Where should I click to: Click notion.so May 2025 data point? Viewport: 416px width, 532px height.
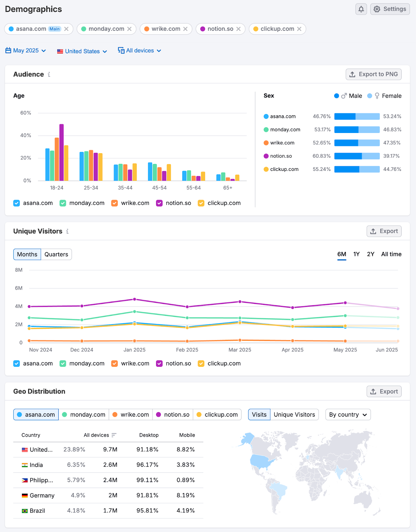(x=345, y=303)
